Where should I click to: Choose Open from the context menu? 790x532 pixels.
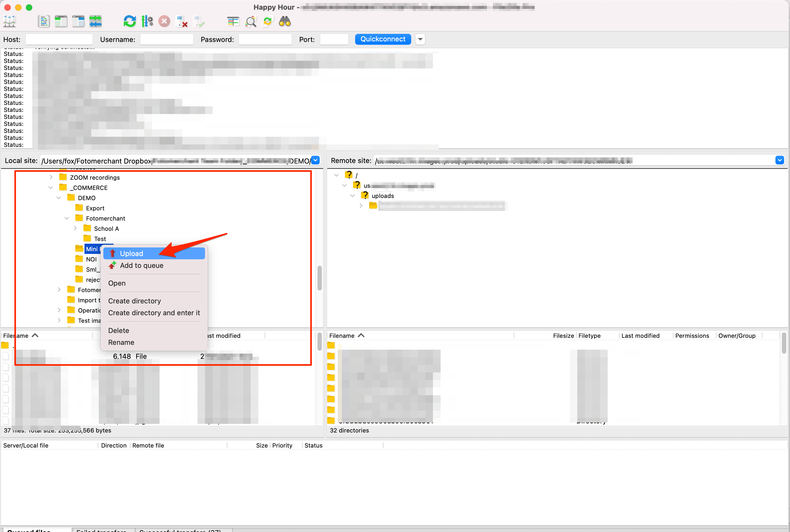pyautogui.click(x=154, y=283)
